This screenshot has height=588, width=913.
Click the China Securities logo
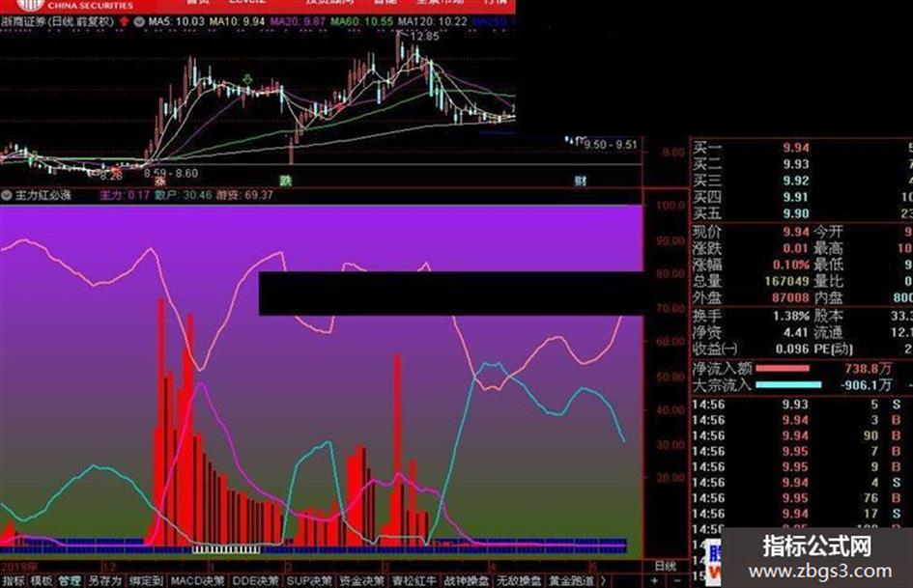pos(30,5)
